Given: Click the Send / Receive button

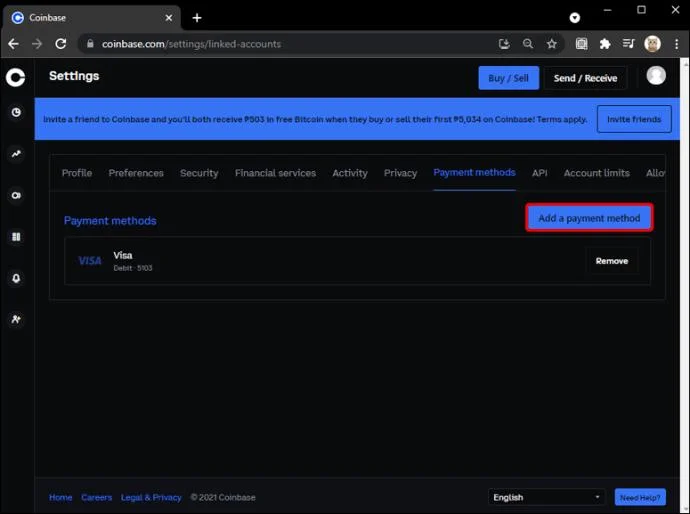Looking at the screenshot, I should (x=585, y=78).
